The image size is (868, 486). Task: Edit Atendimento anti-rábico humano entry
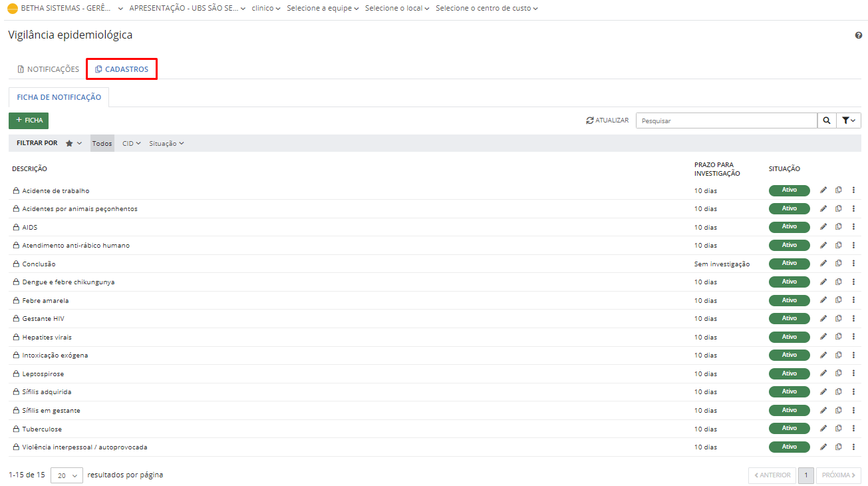823,245
